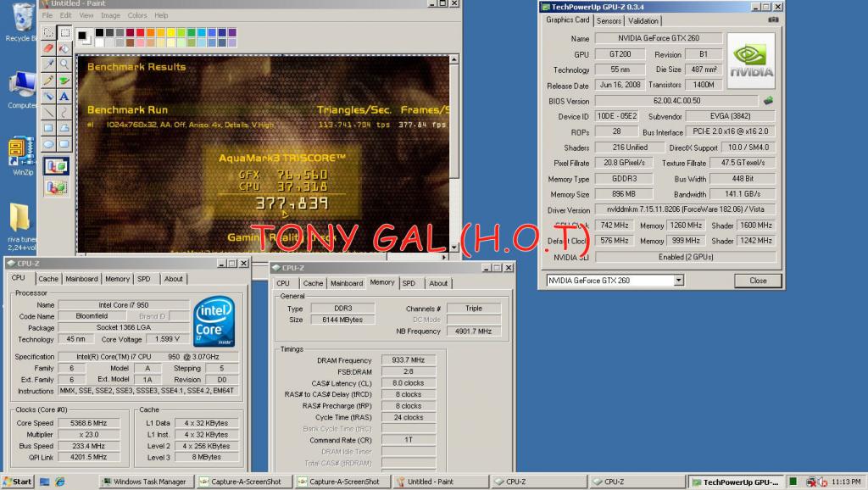Select the Graphics Card tab in GPU-Z
868x490 pixels.
click(567, 20)
